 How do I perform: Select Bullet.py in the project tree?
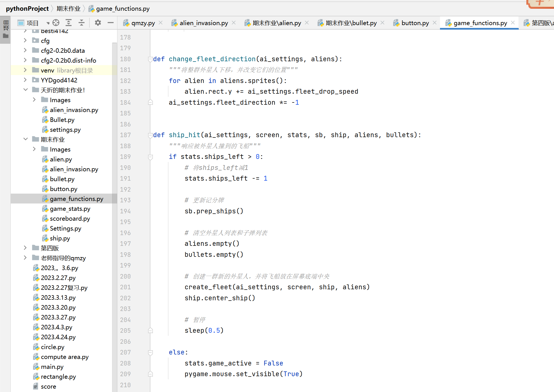pos(62,120)
